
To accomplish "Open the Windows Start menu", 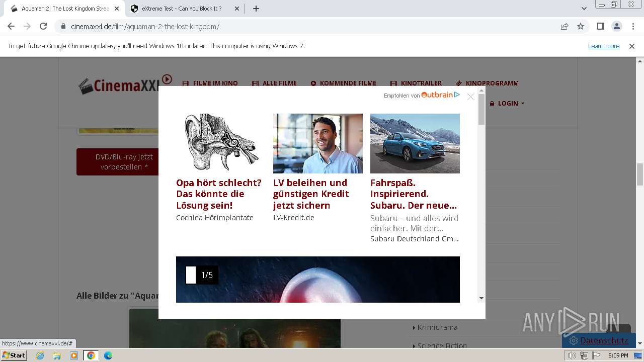I will pyautogui.click(x=14, y=355).
